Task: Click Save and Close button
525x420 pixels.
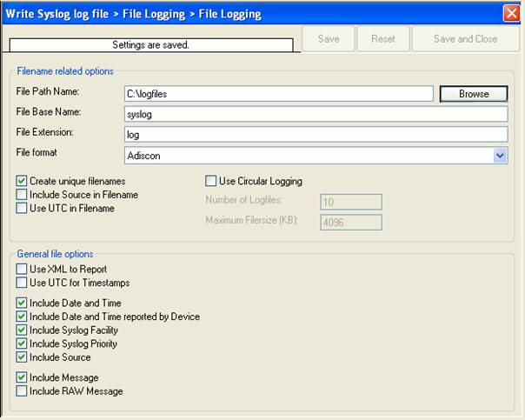Action: coord(465,39)
